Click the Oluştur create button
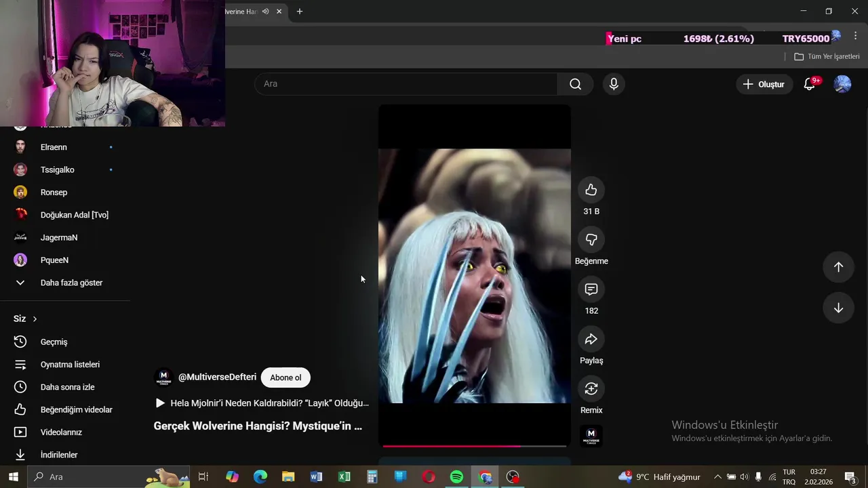 [x=764, y=84]
